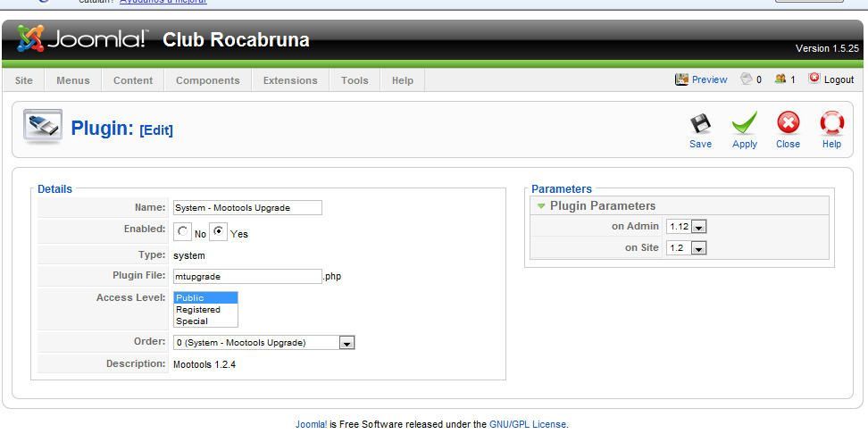Click into the Name input field
Screen dimensions: 868x442
tap(247, 208)
